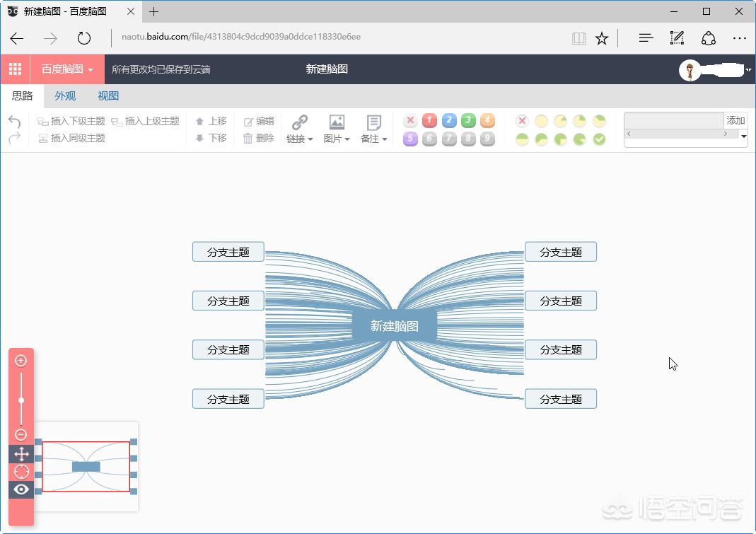Click 插入下级主题 button

[x=71, y=122]
